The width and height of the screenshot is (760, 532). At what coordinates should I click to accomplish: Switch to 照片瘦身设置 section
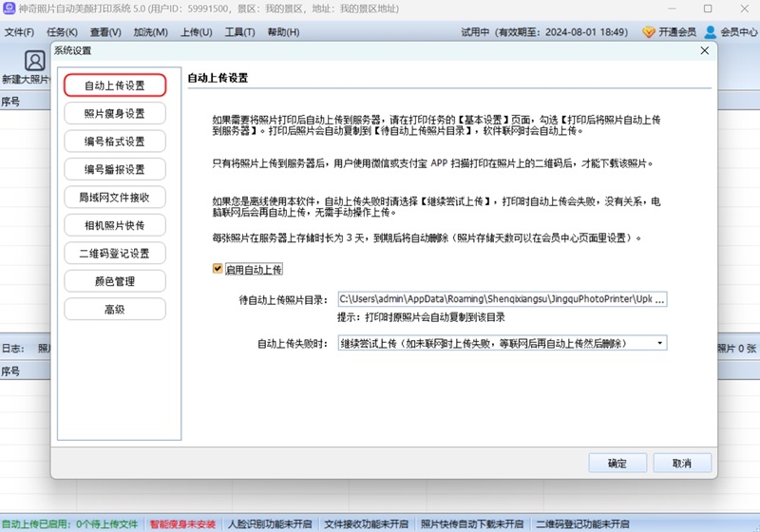(115, 113)
